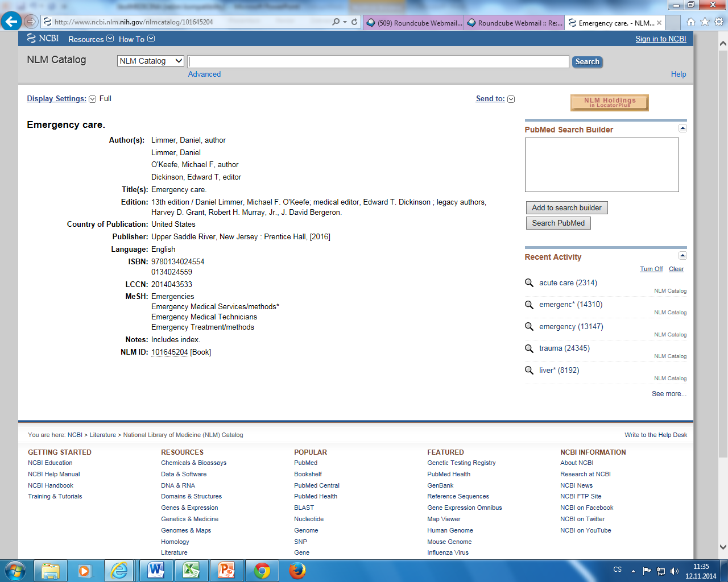The height and width of the screenshot is (582, 728).
Task: Collapse the Recent Activity panel
Action: point(682,256)
